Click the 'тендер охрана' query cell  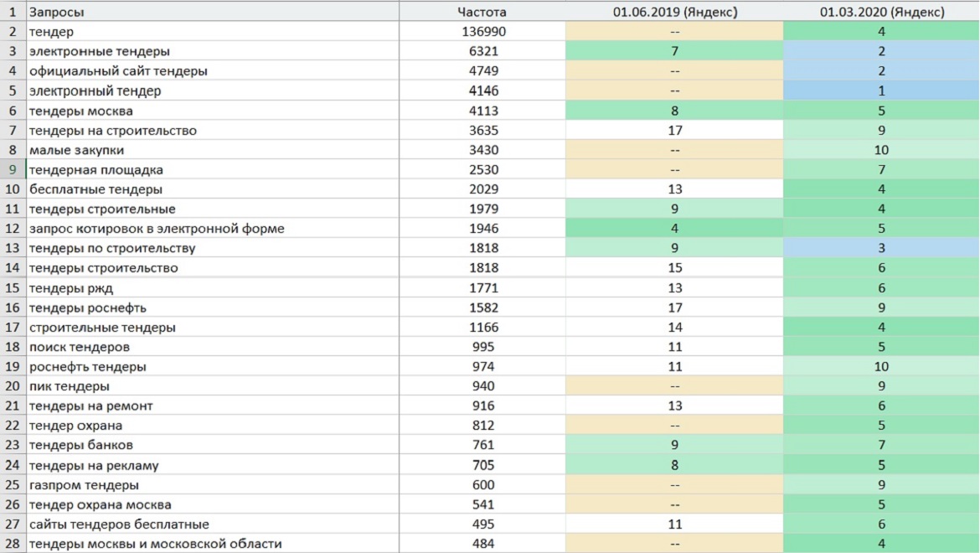coord(213,425)
